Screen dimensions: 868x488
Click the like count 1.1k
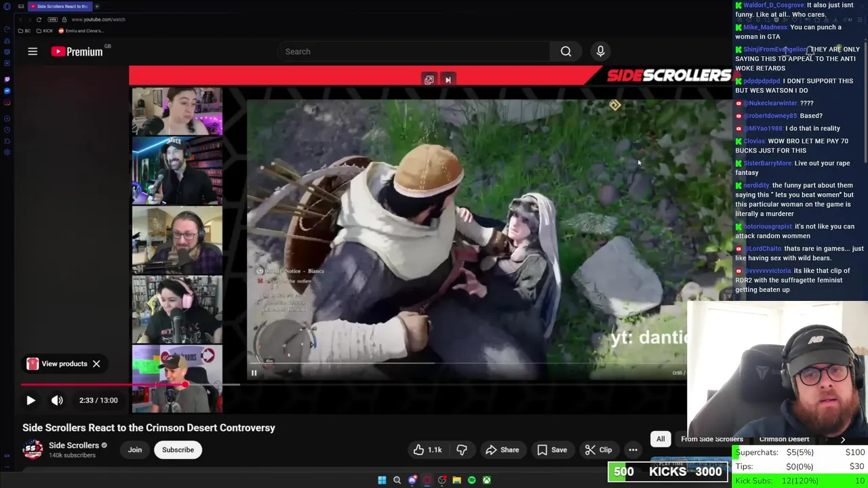coord(435,449)
